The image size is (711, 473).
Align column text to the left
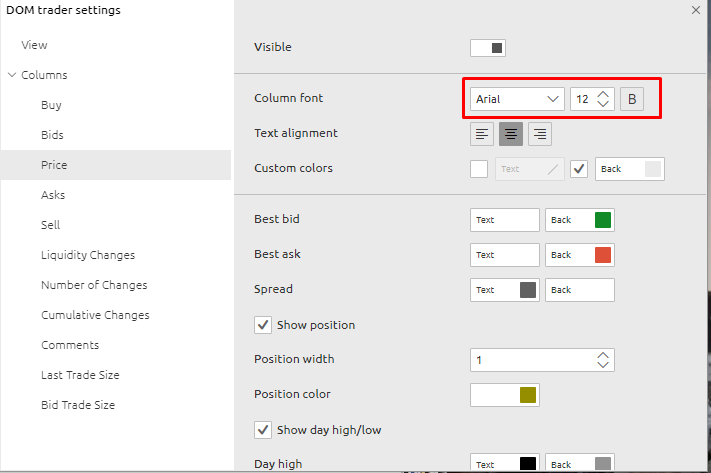pyautogui.click(x=483, y=134)
